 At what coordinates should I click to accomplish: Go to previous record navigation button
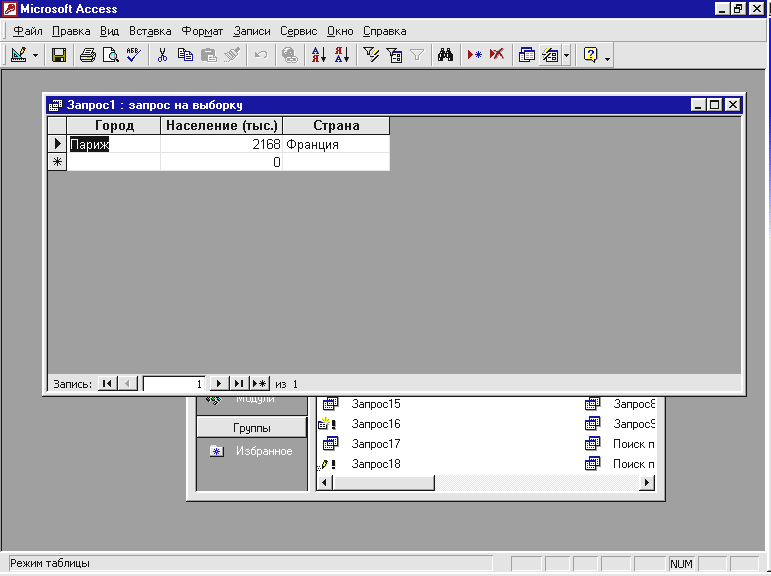tap(127, 384)
